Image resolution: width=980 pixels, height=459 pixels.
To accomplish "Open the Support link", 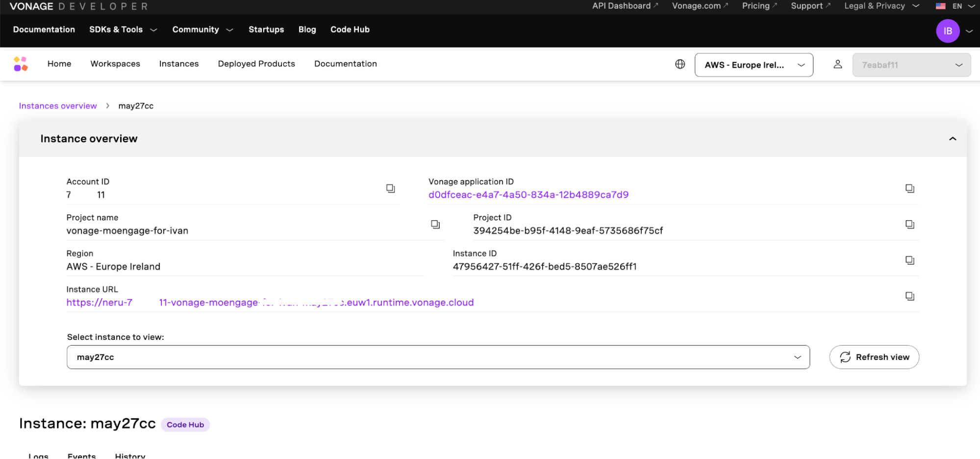I will (x=810, y=6).
